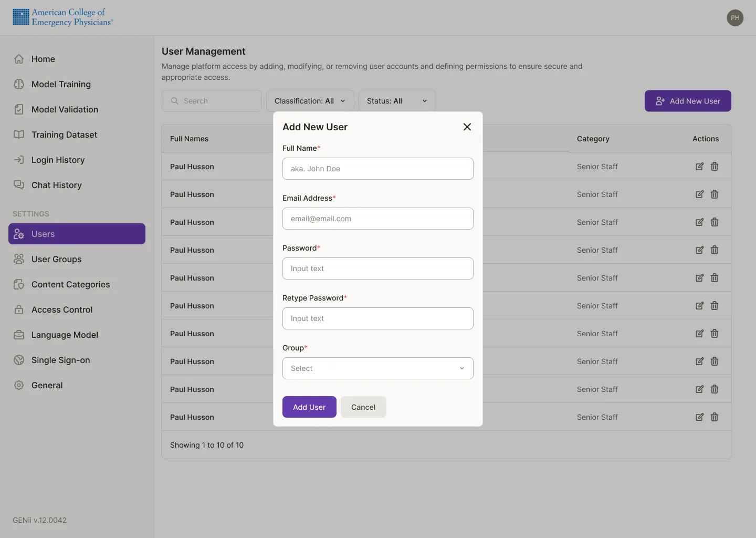This screenshot has height=538, width=756.
Task: Open Content Categories via its icon
Action: tap(19, 284)
